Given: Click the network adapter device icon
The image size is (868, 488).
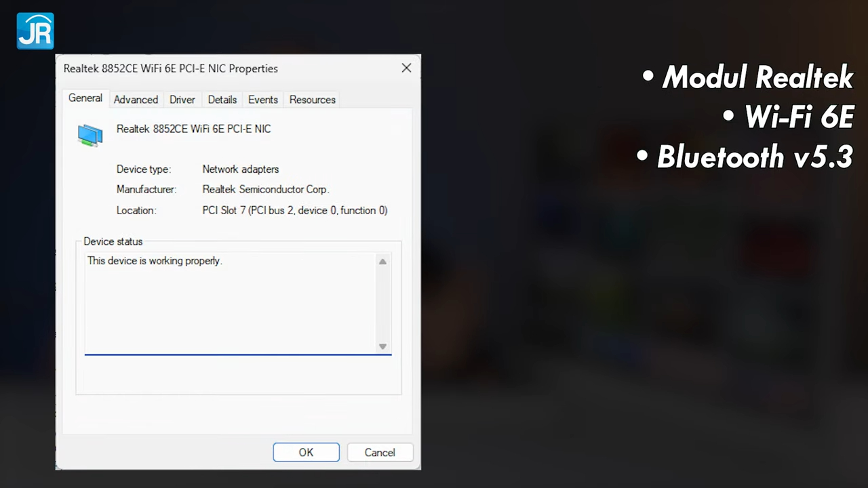Looking at the screenshot, I should coord(90,134).
